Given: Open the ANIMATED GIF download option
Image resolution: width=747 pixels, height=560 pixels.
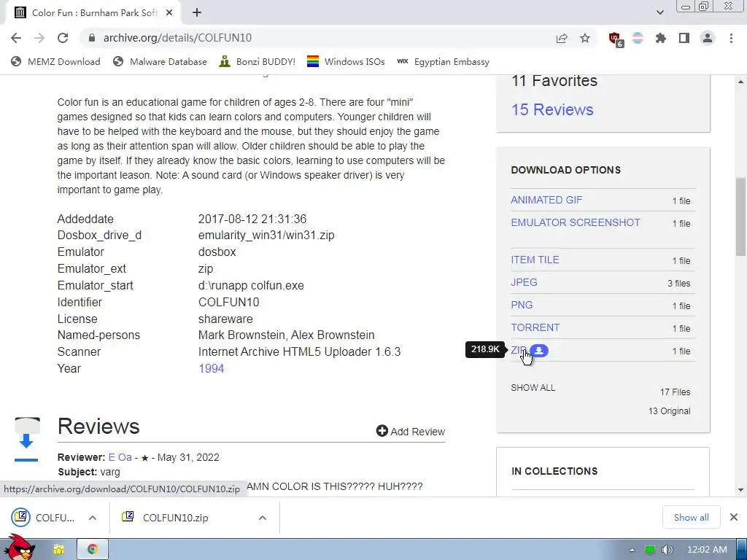Looking at the screenshot, I should (546, 200).
